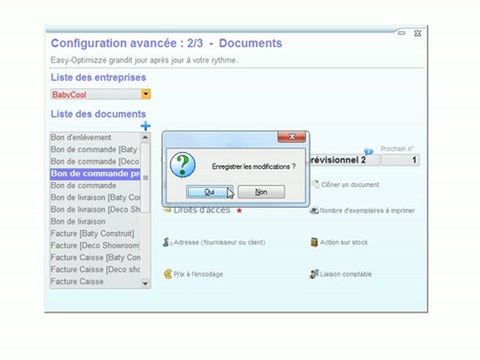Viewport: 480px width, 360px height.
Task: Edit the 'Prochain n°' number field
Action: tap(400, 160)
